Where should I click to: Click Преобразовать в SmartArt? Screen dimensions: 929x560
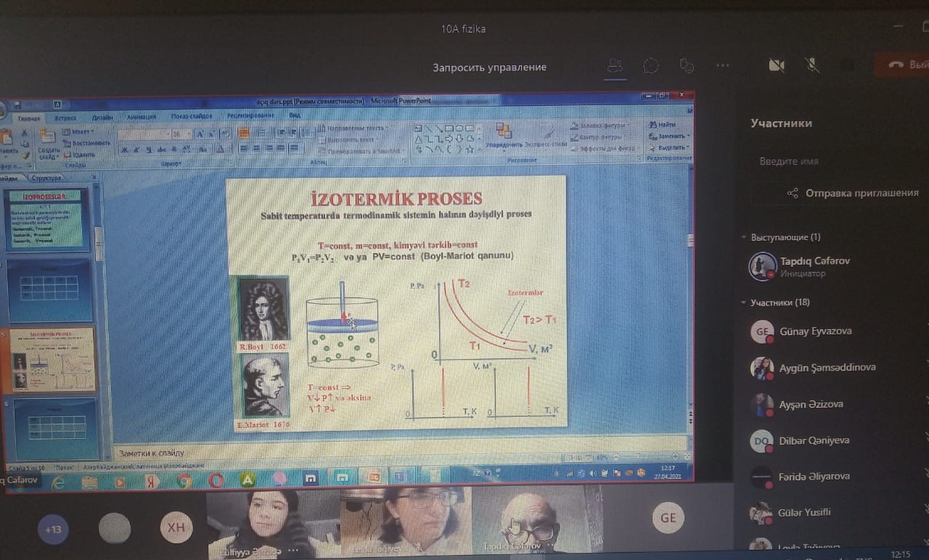[x=360, y=150]
